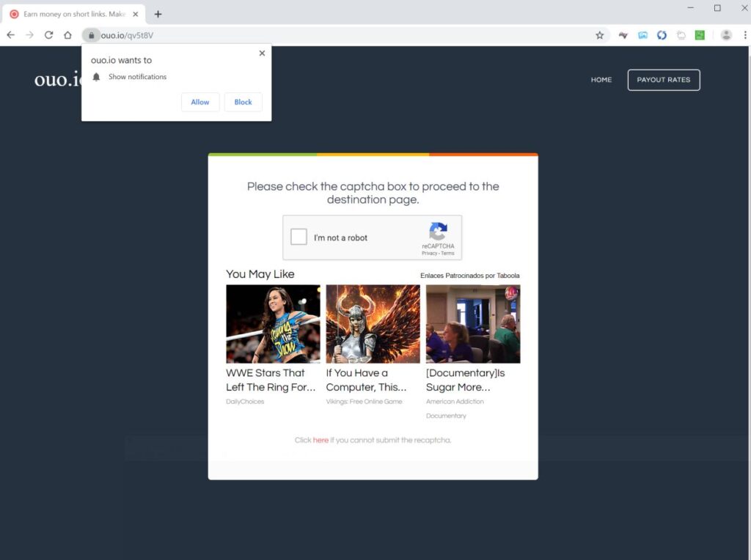Click the padlock icon in the address bar

91,34
